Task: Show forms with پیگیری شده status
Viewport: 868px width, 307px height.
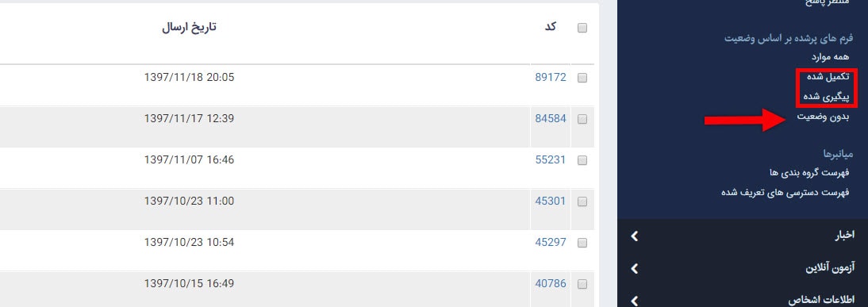Action: pyautogui.click(x=827, y=97)
